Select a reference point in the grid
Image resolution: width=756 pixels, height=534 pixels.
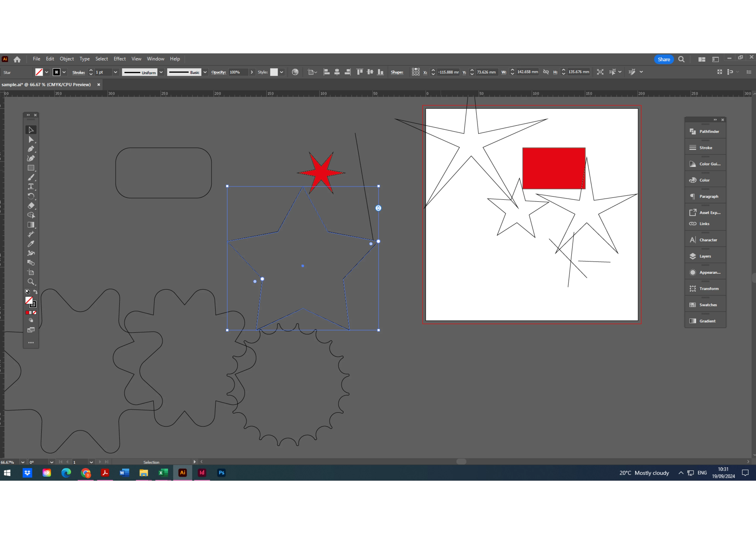click(x=415, y=72)
